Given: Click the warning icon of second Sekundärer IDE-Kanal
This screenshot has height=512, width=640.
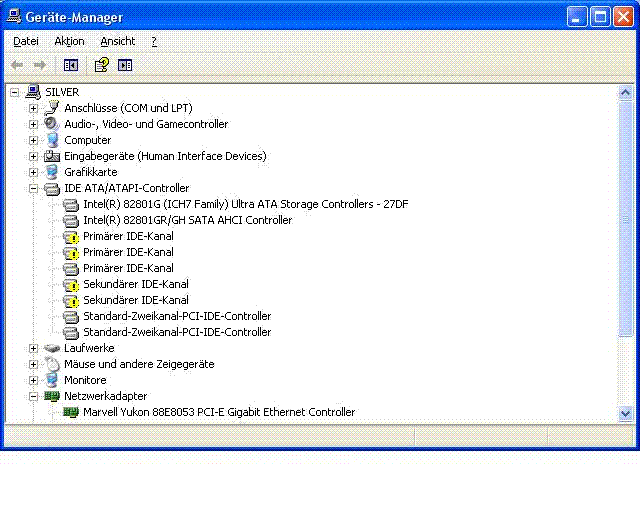Looking at the screenshot, I should (x=71, y=301).
